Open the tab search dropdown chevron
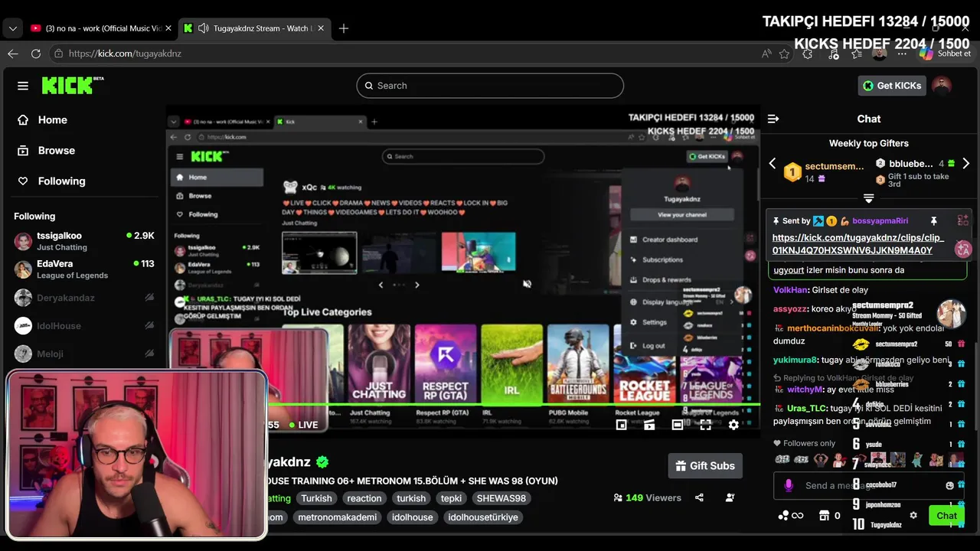The height and width of the screenshot is (551, 980). (x=12, y=28)
